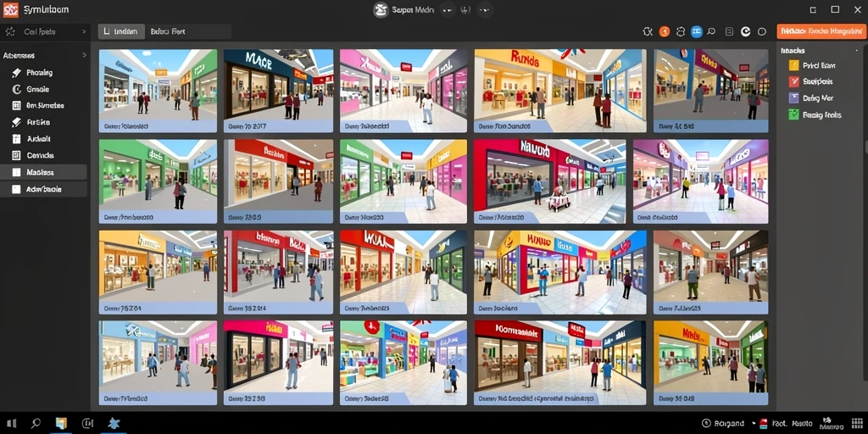
Task: Open the first round chevron dropdown after Super Mdn
Action: [447, 10]
